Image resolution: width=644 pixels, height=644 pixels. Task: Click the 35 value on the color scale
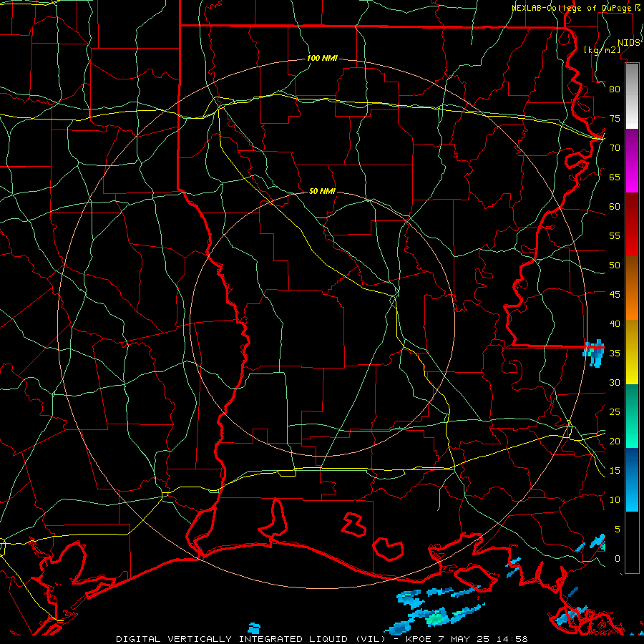pyautogui.click(x=615, y=353)
